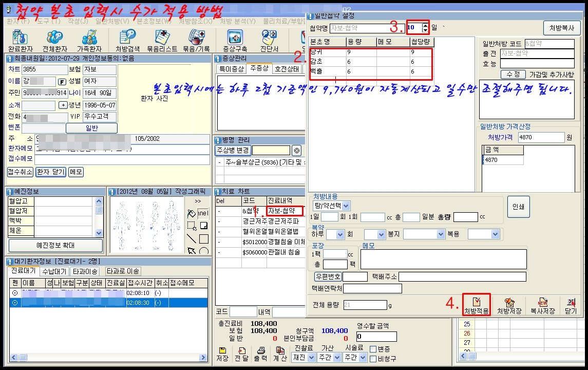
Task: Increase the days spinner value
Action: coord(425,24)
